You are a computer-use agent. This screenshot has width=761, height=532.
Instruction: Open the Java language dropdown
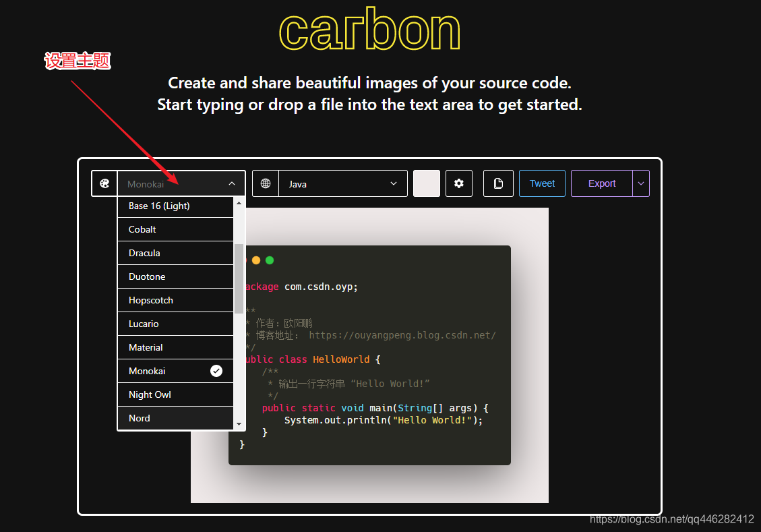[x=342, y=183]
